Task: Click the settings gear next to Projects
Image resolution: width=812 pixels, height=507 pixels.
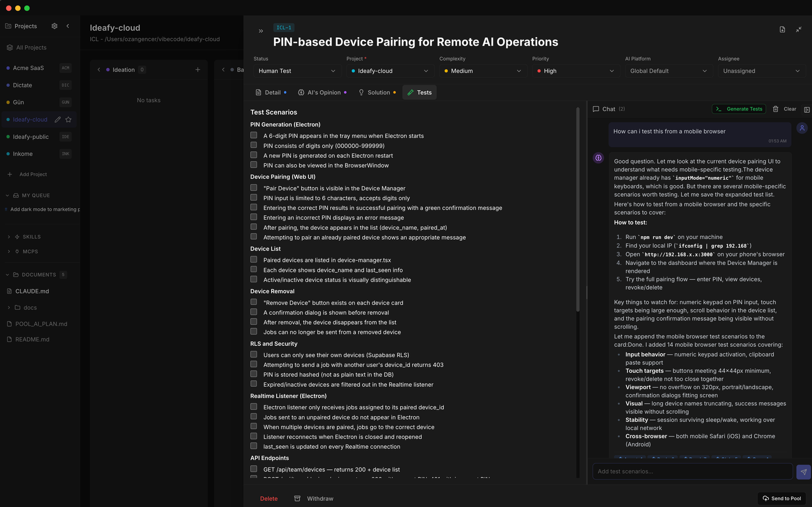Action: pos(55,26)
